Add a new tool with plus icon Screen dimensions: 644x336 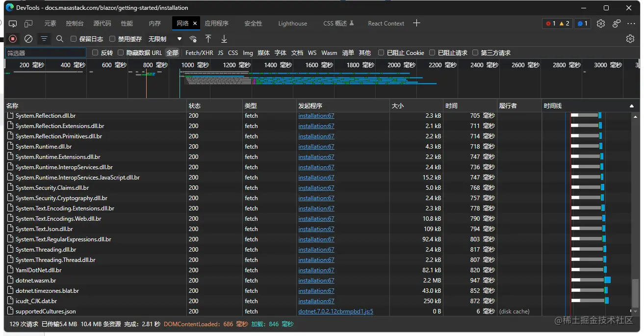point(416,23)
